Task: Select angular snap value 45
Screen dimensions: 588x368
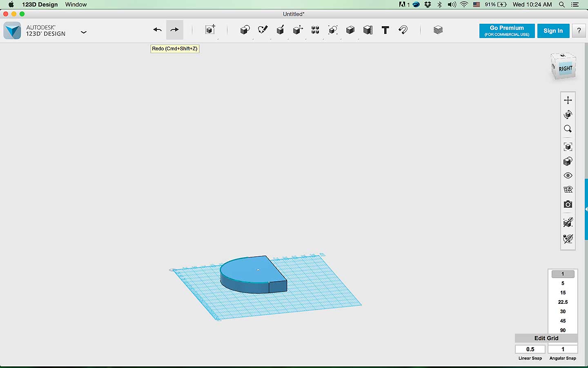Action: (563, 321)
